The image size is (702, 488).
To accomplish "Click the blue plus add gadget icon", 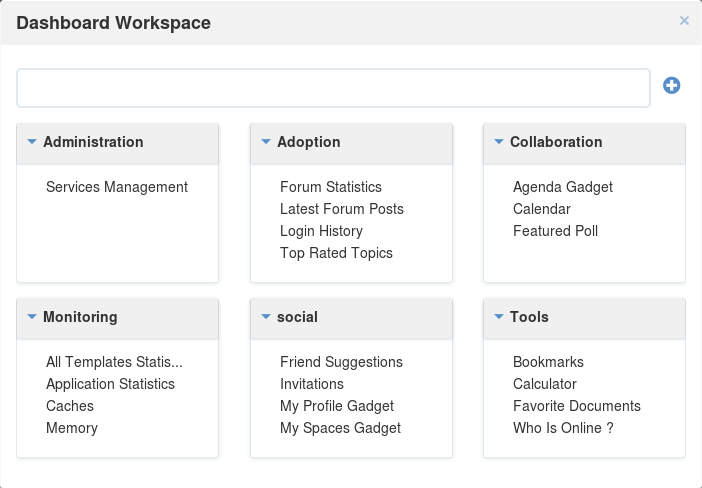I will [672, 86].
